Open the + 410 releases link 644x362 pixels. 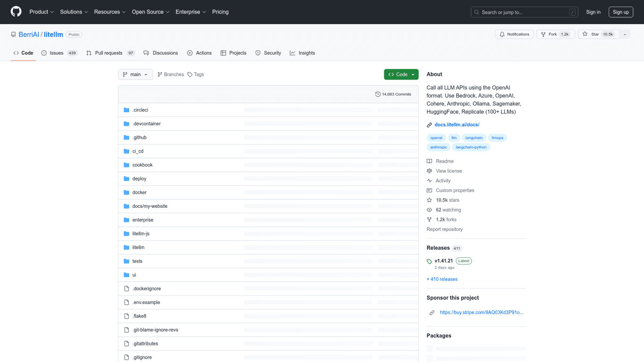(442, 279)
